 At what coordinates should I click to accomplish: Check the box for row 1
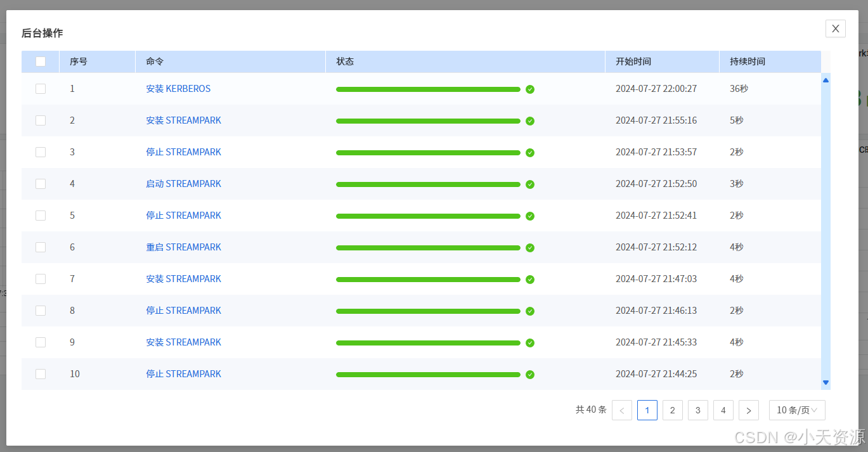(x=41, y=89)
